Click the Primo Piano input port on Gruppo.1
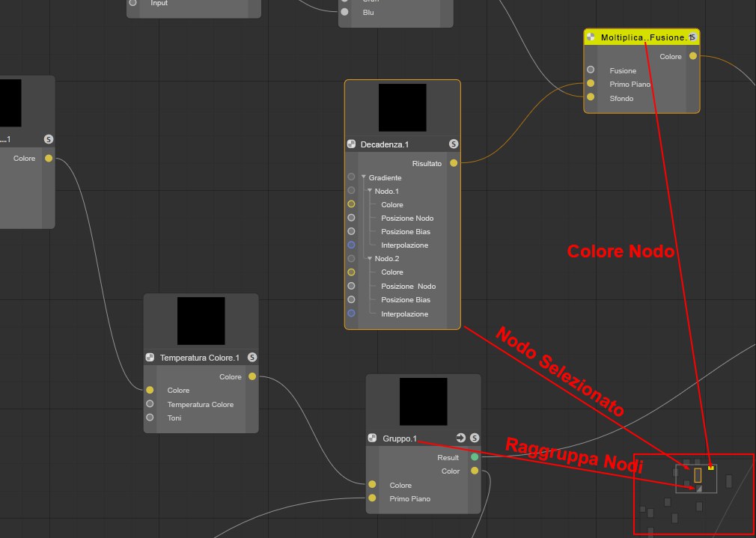The width and height of the screenshot is (756, 538). (x=372, y=498)
